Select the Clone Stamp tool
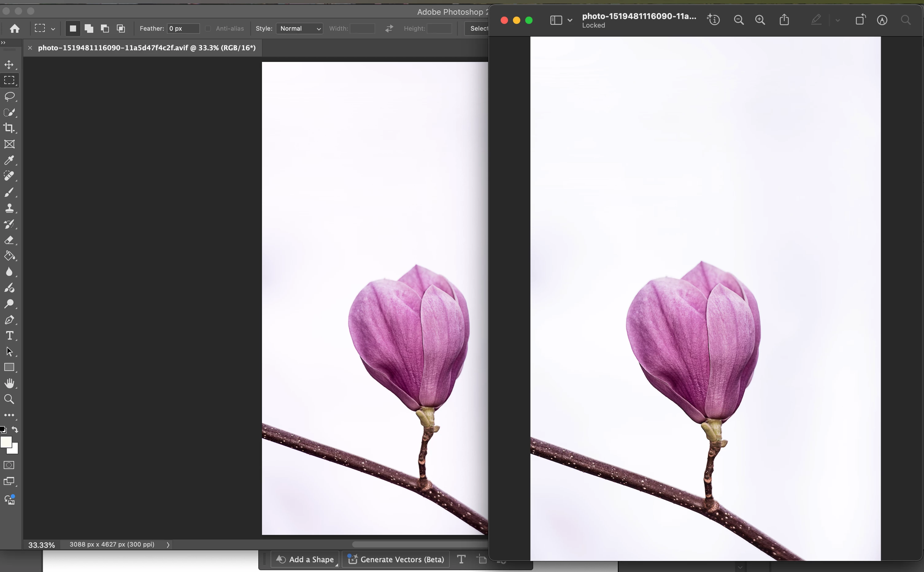 (10, 208)
